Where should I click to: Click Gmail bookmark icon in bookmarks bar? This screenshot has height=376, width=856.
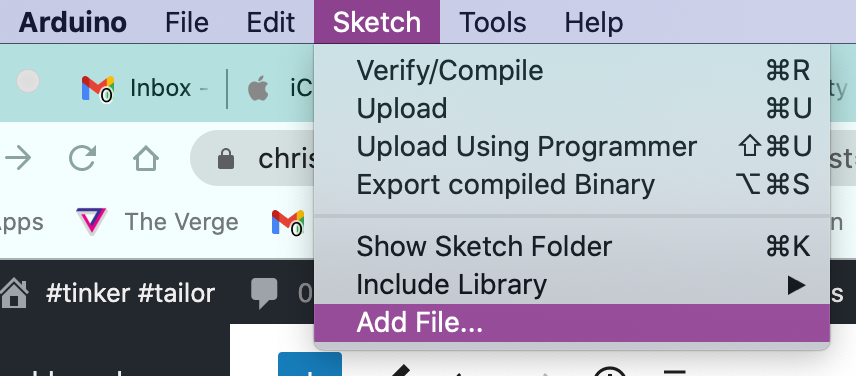[288, 222]
